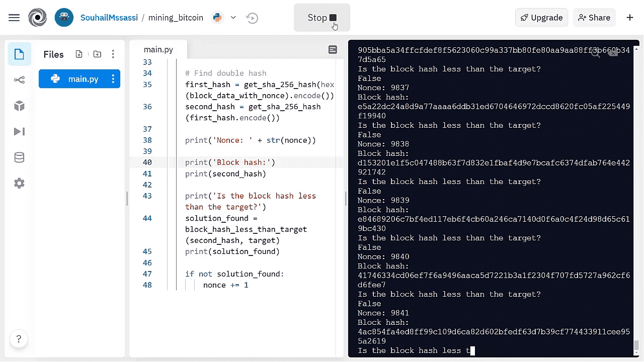Click the console scrollbar thumb
Viewport: 644px width, 362px height.
click(x=636, y=345)
